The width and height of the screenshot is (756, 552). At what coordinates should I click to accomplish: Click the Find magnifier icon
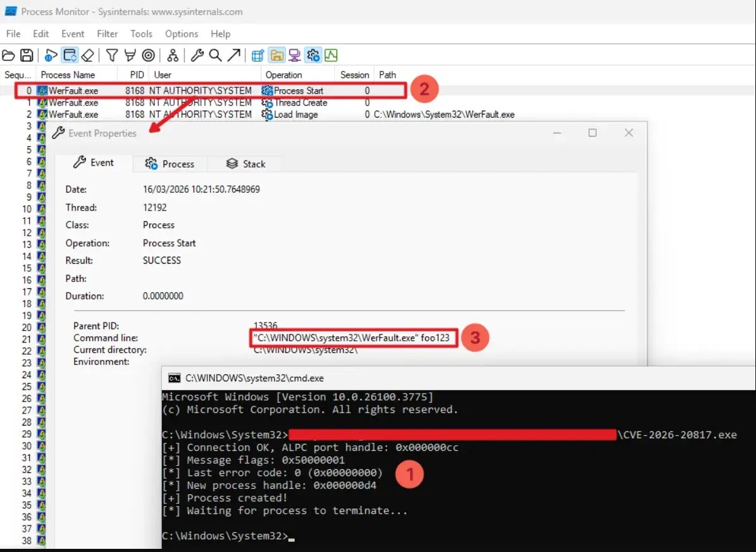pos(216,56)
